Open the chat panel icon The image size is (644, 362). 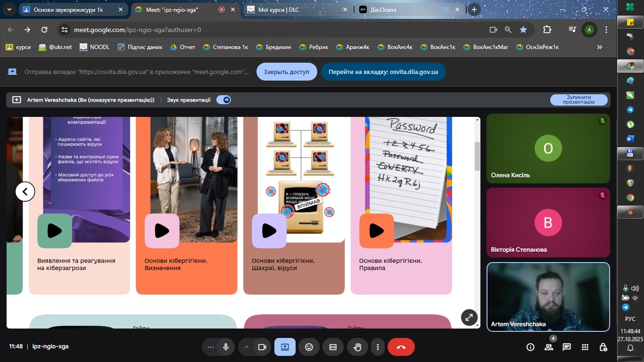click(x=567, y=347)
